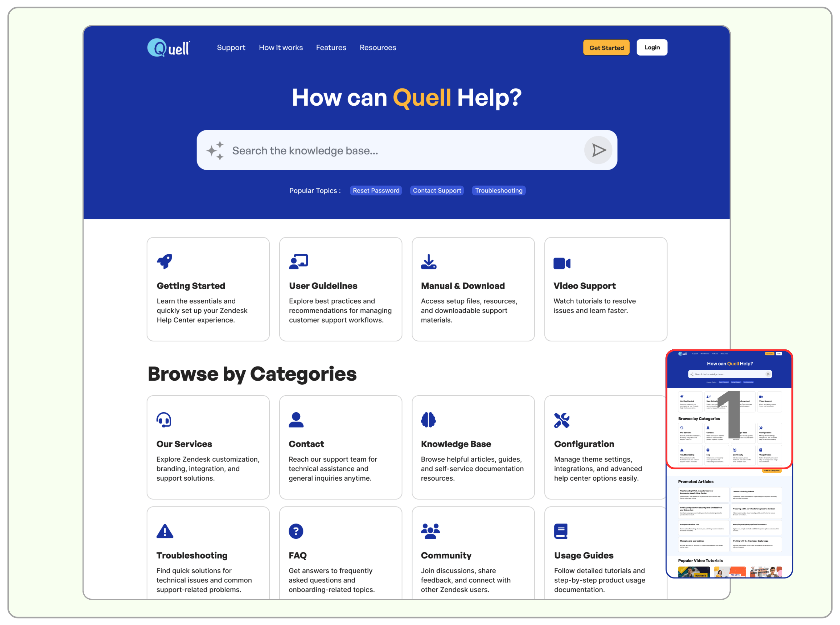Click the warning triangle Troubleshooting icon
The height and width of the screenshot is (625, 840).
165,531
